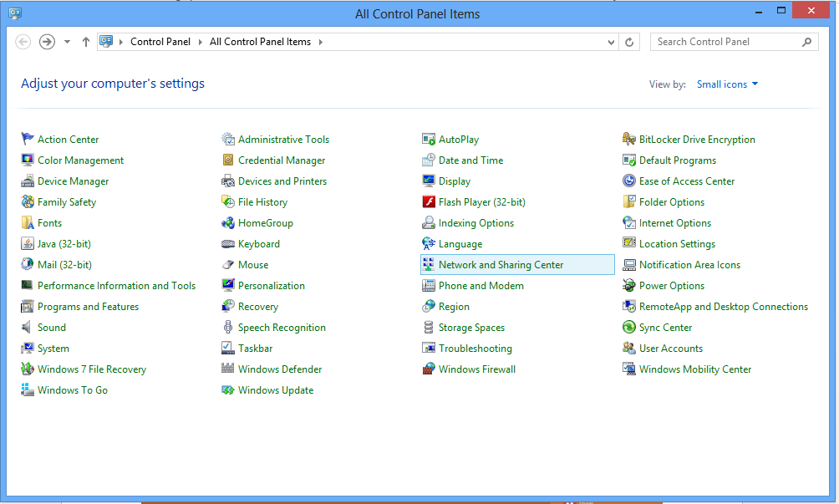This screenshot has width=839, height=504.
Task: Click the Color Management monitor icon
Action: [28, 160]
